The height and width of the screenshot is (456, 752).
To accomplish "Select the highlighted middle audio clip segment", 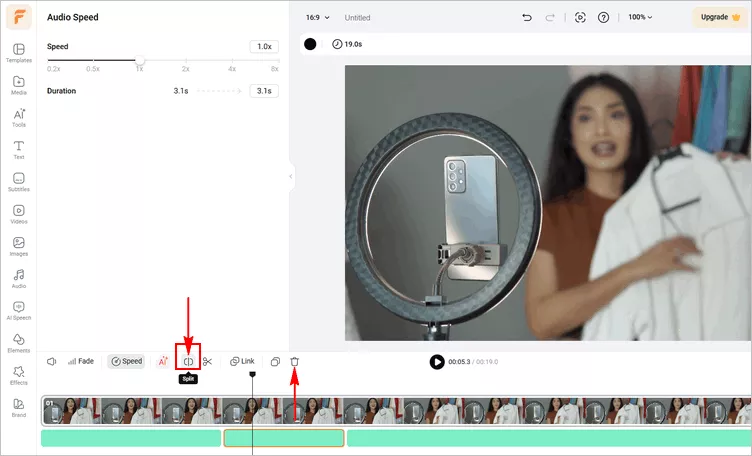I will [x=284, y=438].
